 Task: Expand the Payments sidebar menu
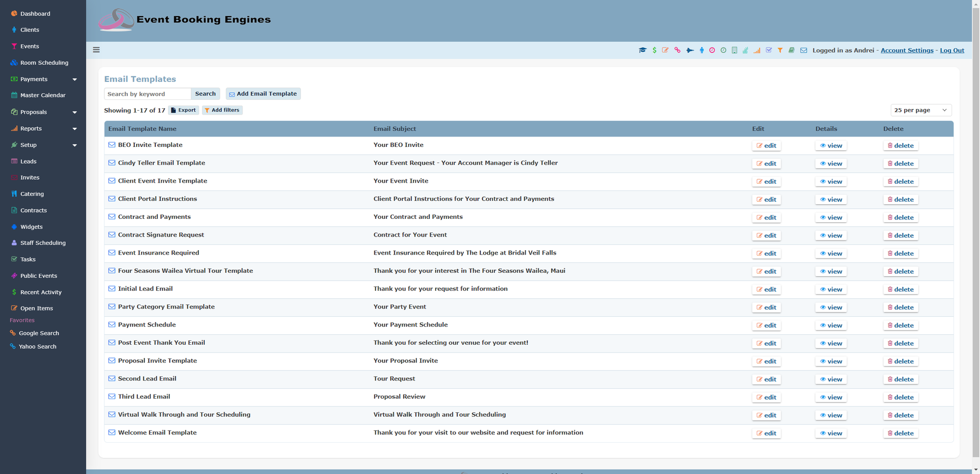point(74,79)
